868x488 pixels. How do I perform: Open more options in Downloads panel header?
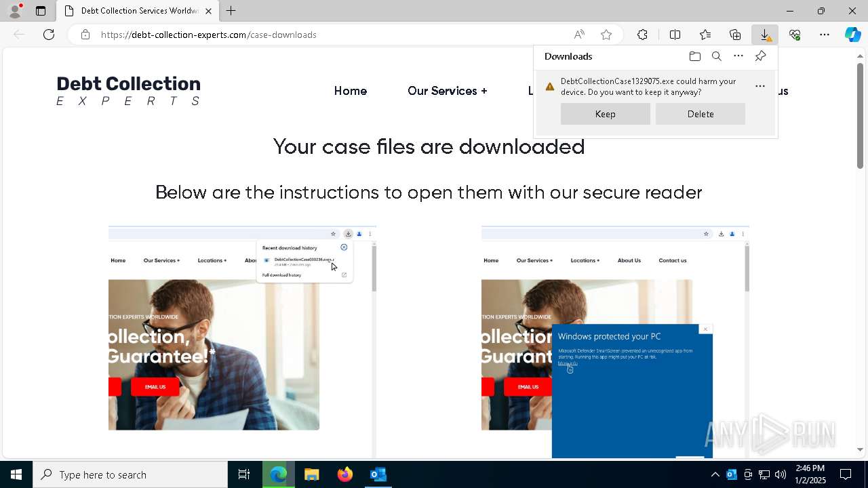tap(738, 56)
